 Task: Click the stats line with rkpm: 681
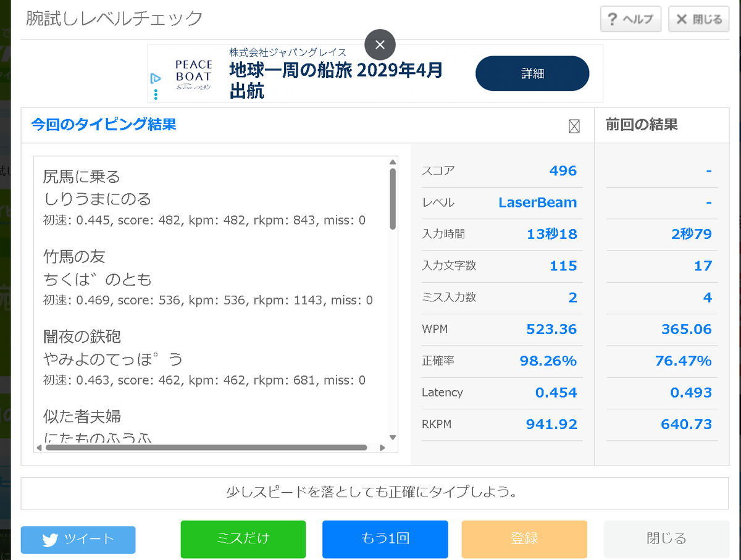point(204,380)
